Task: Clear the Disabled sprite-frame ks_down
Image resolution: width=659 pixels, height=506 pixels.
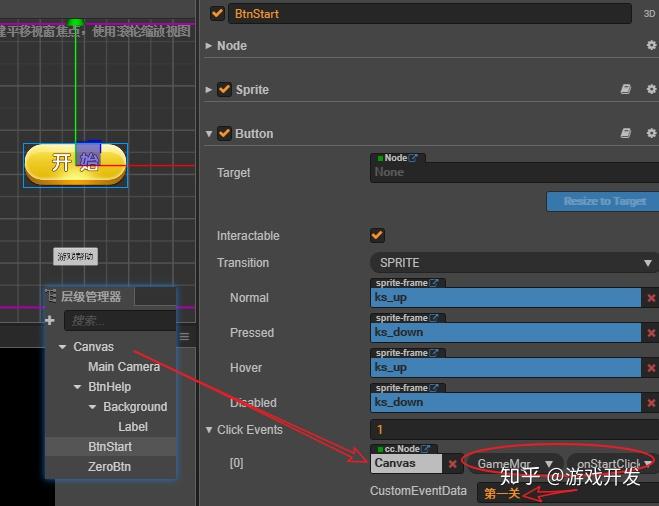Action: [651, 403]
